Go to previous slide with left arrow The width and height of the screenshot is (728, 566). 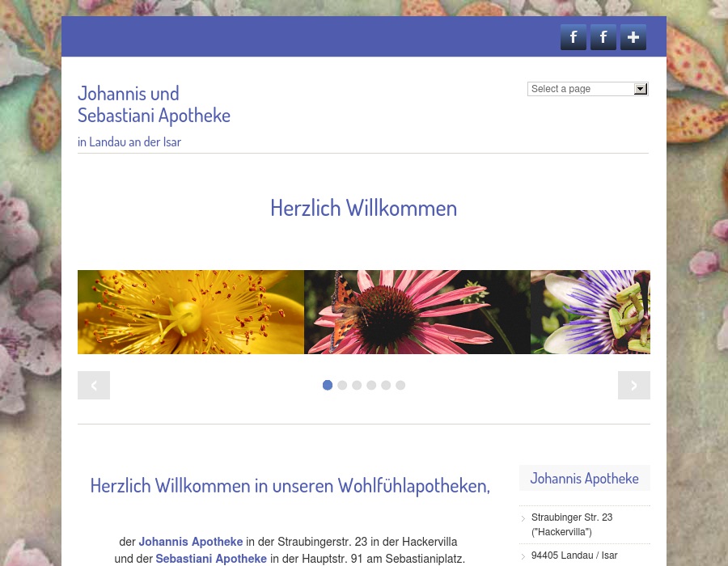click(94, 385)
